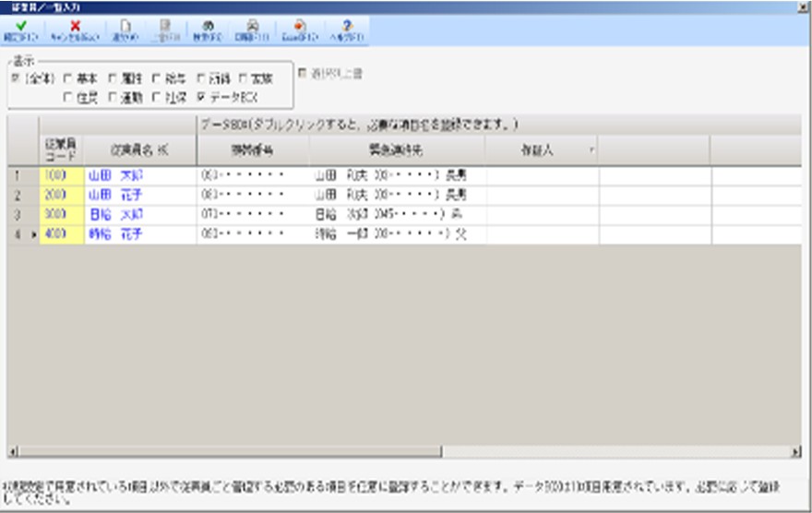Uncheck the データBOX checkbox

(201, 95)
